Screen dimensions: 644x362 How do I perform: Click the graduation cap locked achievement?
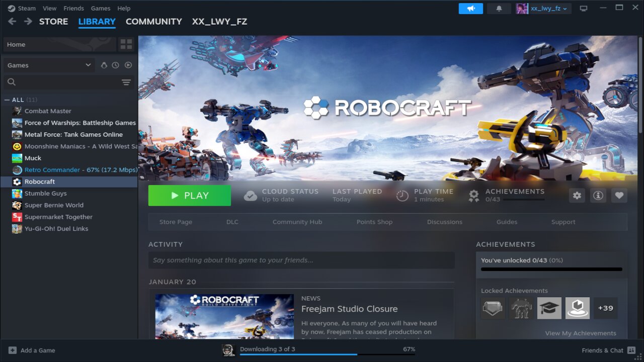(549, 308)
